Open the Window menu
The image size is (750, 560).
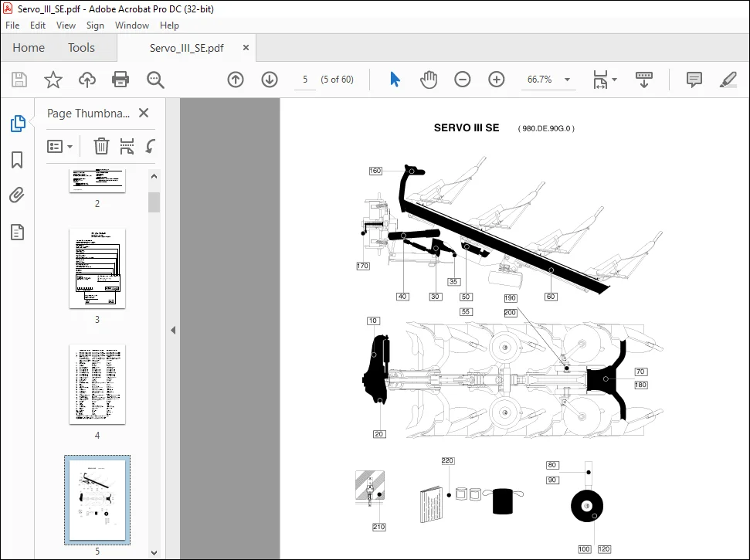pyautogui.click(x=132, y=25)
